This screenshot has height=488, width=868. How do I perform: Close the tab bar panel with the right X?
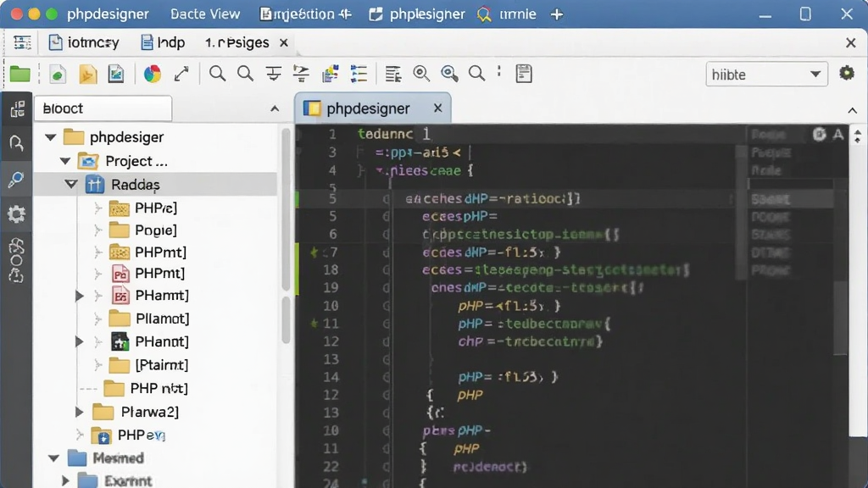click(x=851, y=42)
